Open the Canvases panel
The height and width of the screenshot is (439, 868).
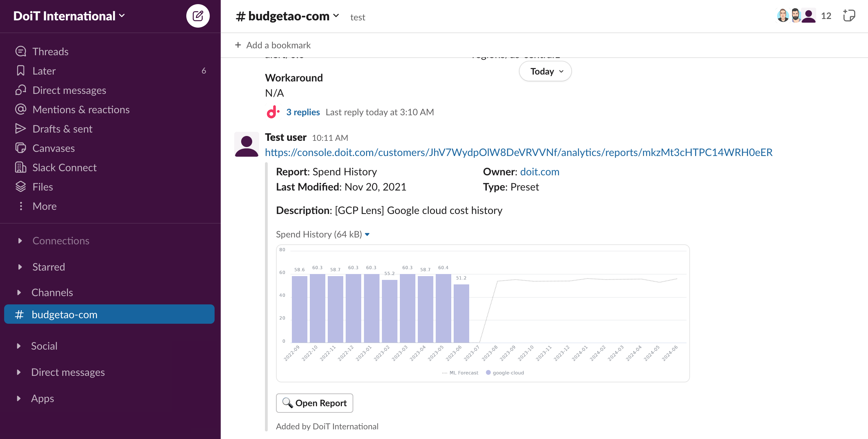click(x=53, y=148)
